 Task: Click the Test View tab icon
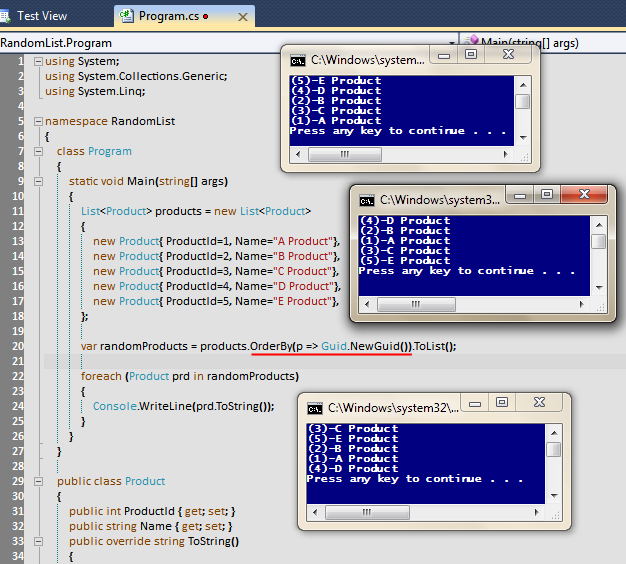(x=9, y=16)
